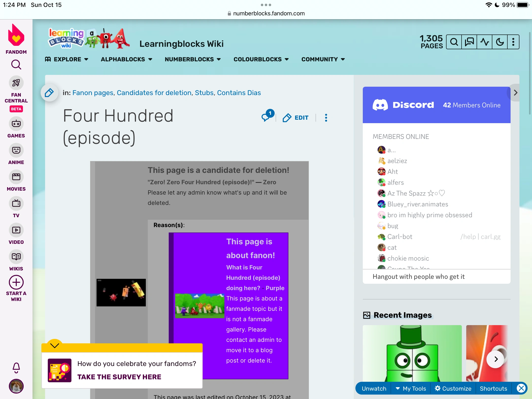Image resolution: width=532 pixels, height=399 pixels.
Task: Open the Community navigation menu
Action: point(323,59)
